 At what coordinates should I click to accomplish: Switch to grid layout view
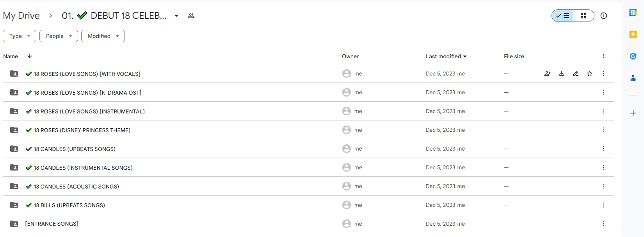584,16
